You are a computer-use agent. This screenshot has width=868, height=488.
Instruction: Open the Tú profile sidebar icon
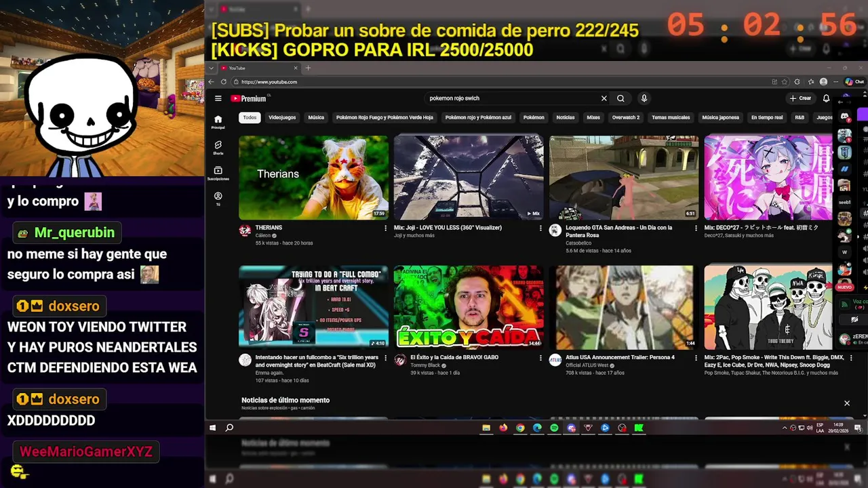[x=218, y=198]
